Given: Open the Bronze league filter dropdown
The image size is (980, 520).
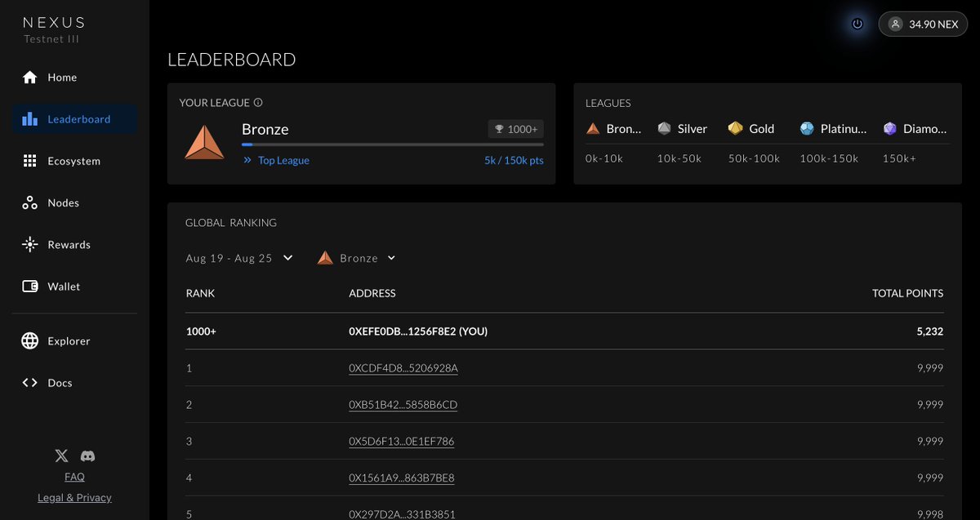Looking at the screenshot, I should (357, 258).
